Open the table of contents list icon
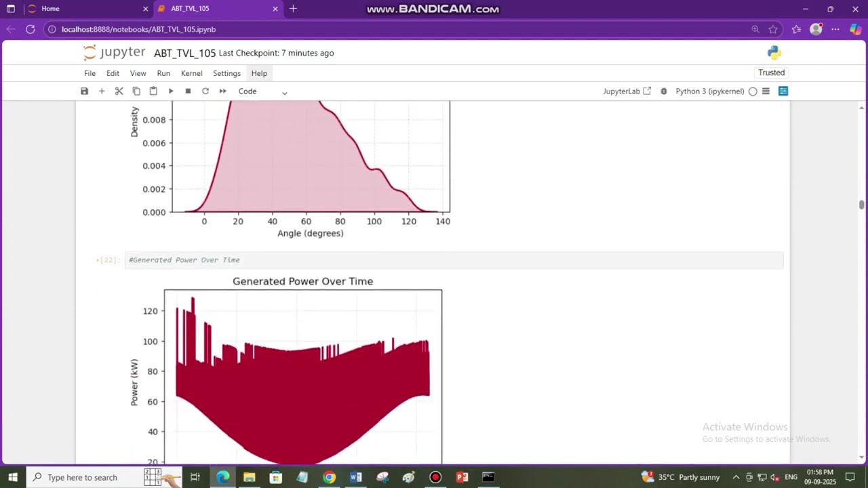Viewport: 868px width, 488px height. tap(766, 91)
